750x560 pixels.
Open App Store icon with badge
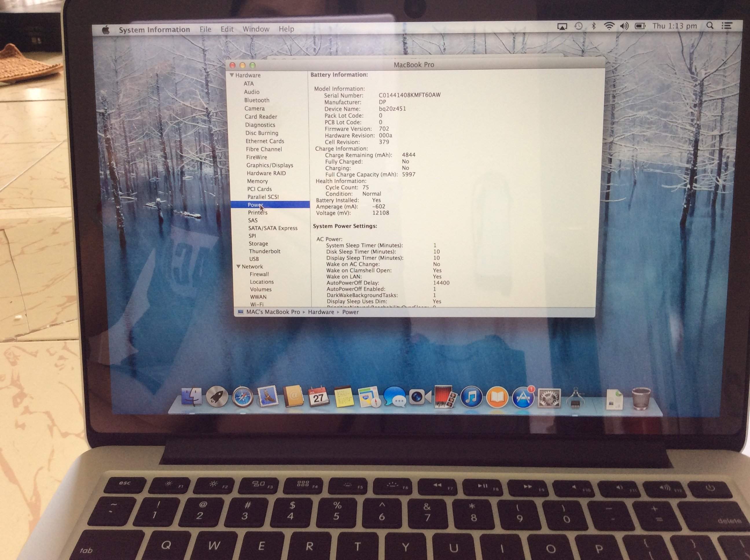click(x=523, y=397)
